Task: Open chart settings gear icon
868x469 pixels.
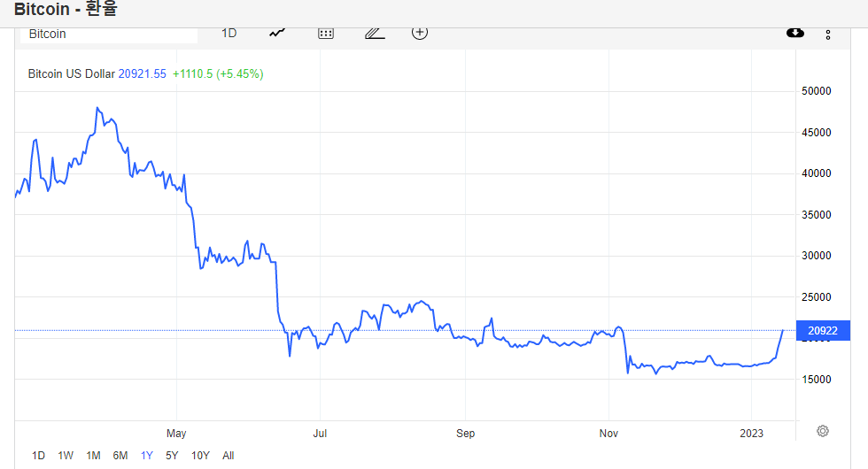Action: tap(823, 431)
